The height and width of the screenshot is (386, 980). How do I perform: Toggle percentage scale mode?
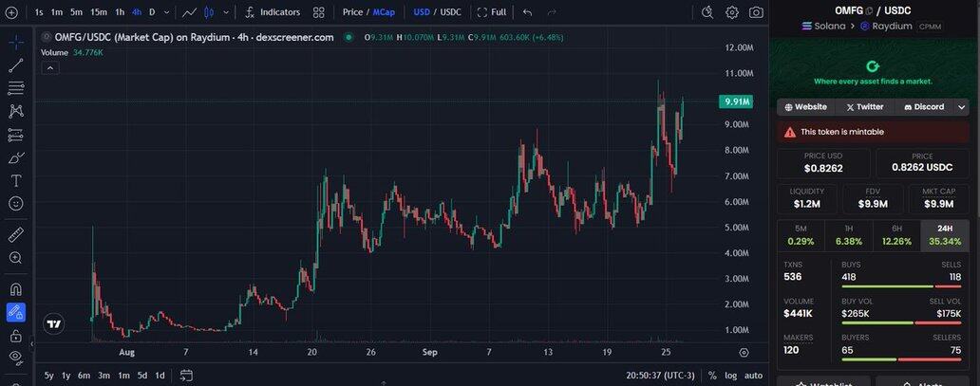click(712, 376)
